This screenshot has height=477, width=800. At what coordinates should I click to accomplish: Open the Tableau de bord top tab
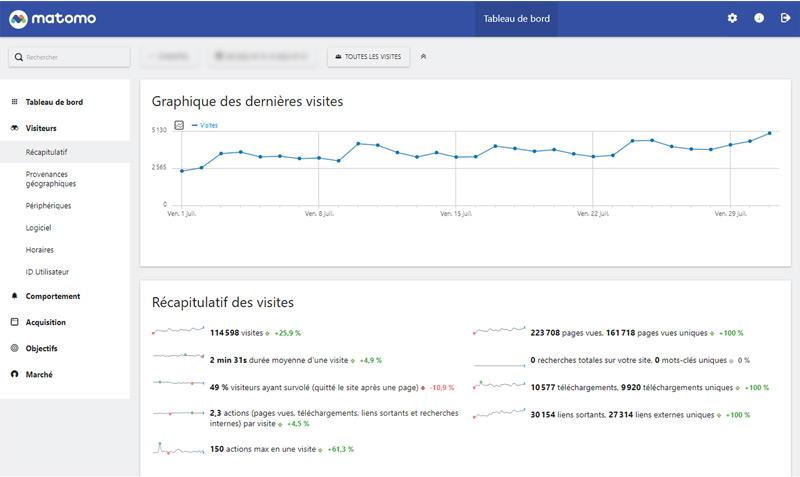515,18
